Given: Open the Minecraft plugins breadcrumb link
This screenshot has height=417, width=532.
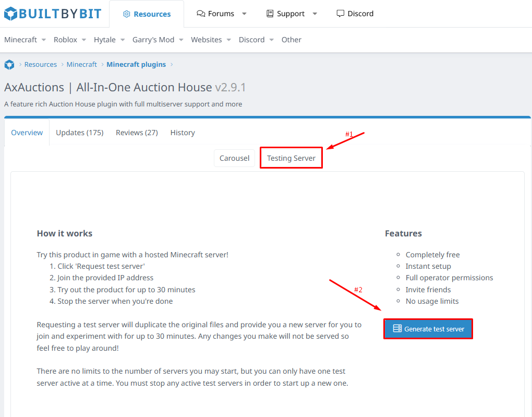Looking at the screenshot, I should click(136, 65).
